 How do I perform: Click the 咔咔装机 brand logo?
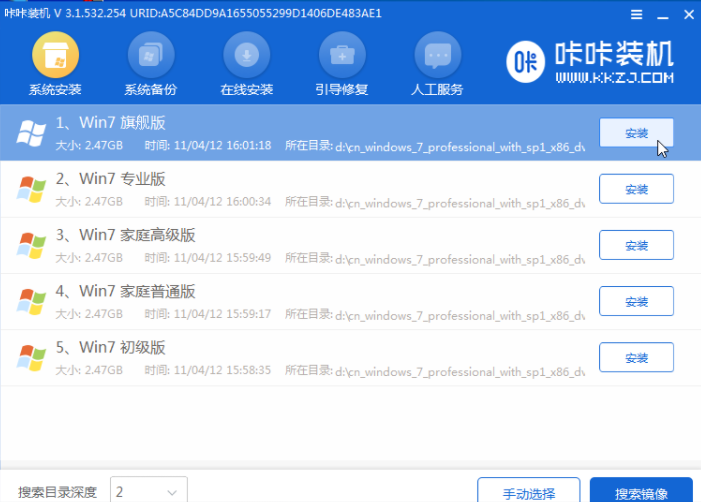[590, 63]
